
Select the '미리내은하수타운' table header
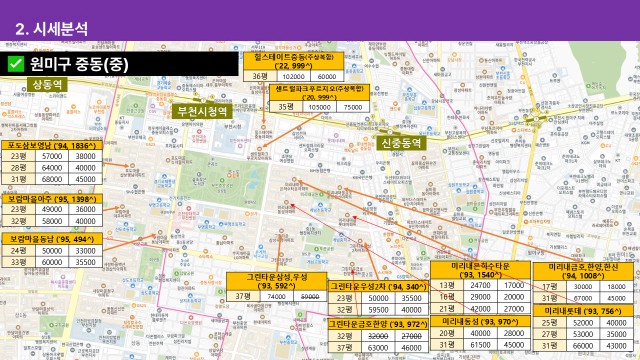480,270
